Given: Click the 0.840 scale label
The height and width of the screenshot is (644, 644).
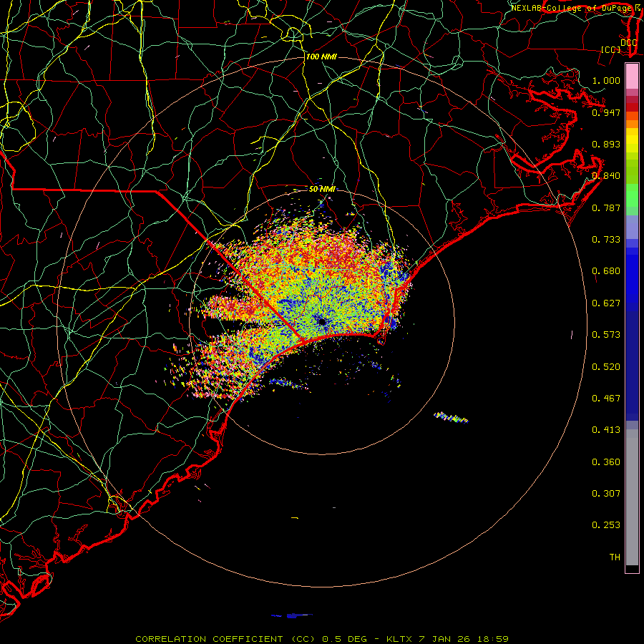Looking at the screenshot, I should (606, 176).
